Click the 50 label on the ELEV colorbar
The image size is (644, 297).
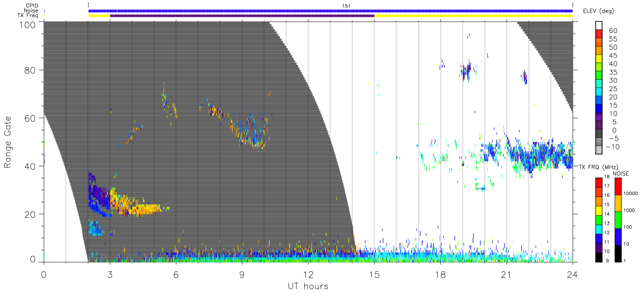tap(613, 47)
